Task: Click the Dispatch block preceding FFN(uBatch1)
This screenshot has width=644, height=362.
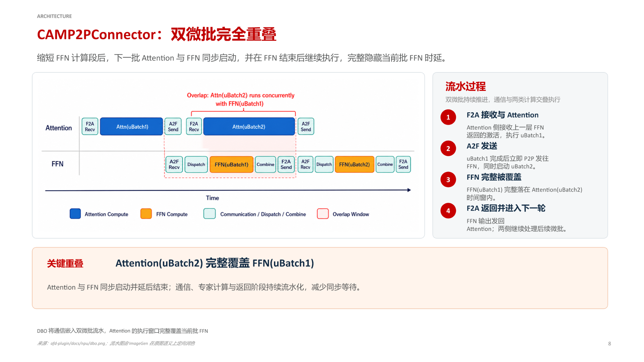Action: pyautogui.click(x=196, y=164)
